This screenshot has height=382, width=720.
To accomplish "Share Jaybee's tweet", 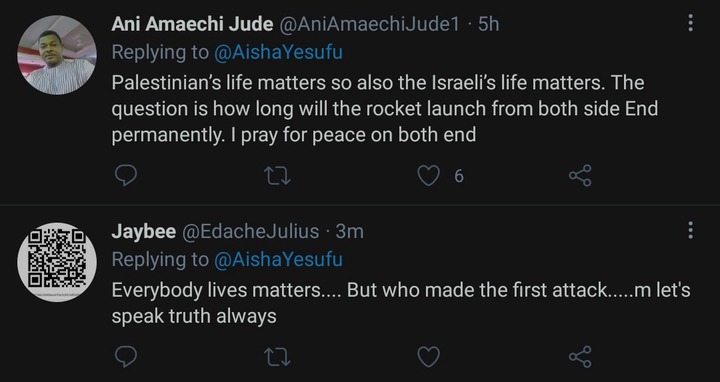I will point(580,357).
